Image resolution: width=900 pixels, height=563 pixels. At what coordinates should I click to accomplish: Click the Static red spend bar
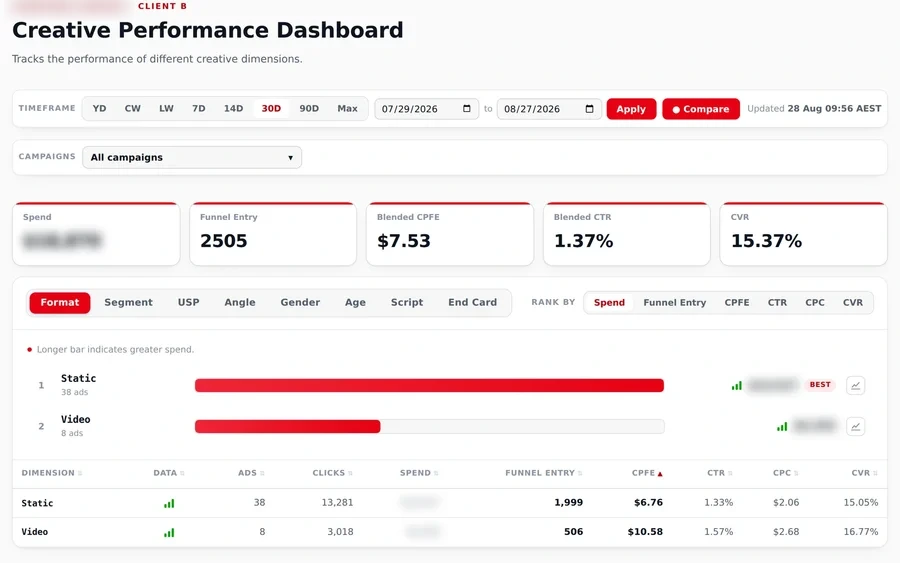click(x=429, y=385)
